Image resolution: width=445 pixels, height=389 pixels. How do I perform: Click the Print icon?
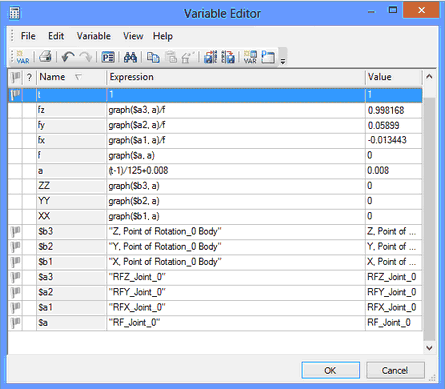45,57
